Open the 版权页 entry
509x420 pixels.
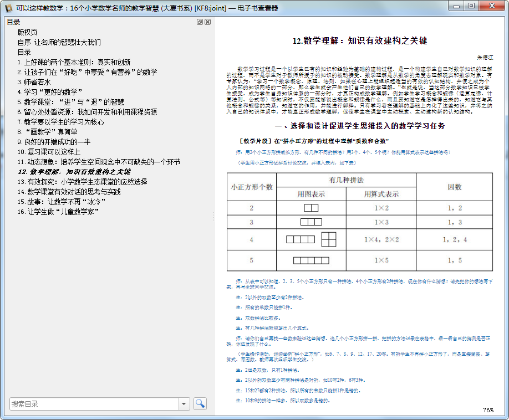[27, 32]
